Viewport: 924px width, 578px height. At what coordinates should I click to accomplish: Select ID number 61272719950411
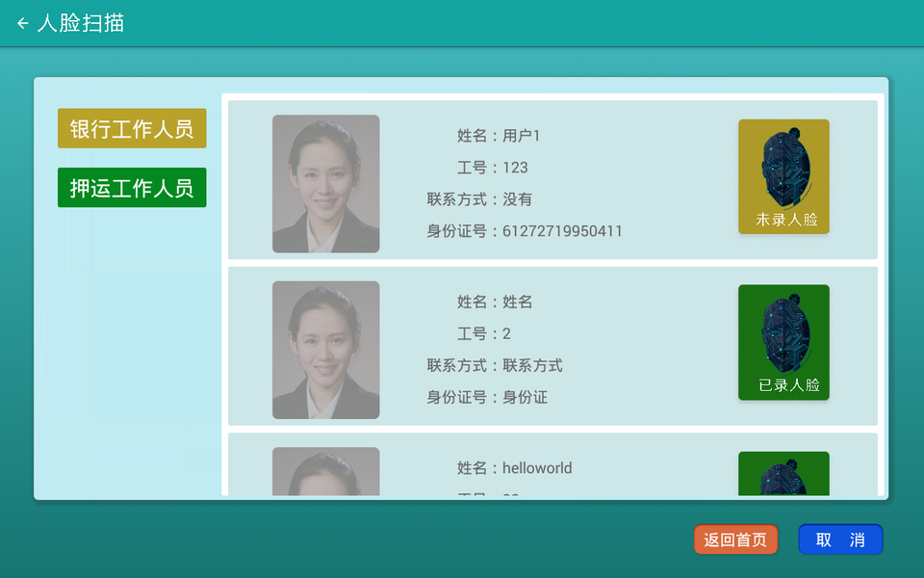(562, 231)
